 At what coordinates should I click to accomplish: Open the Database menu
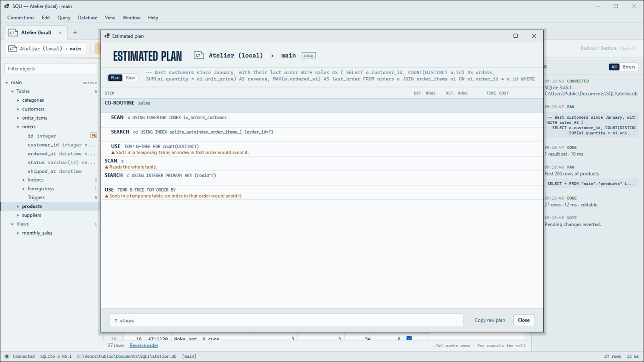87,18
